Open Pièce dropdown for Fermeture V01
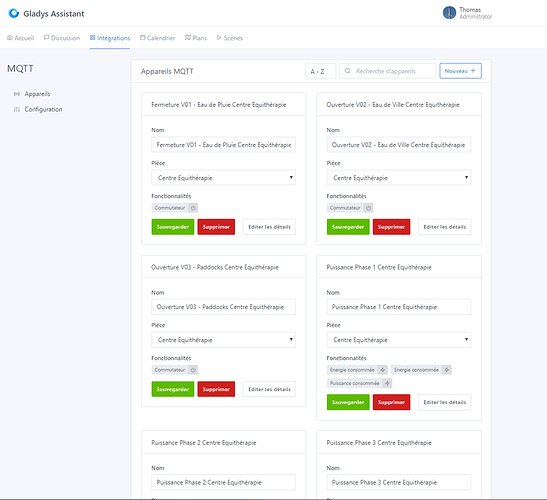The image size is (547, 500). coord(224,178)
